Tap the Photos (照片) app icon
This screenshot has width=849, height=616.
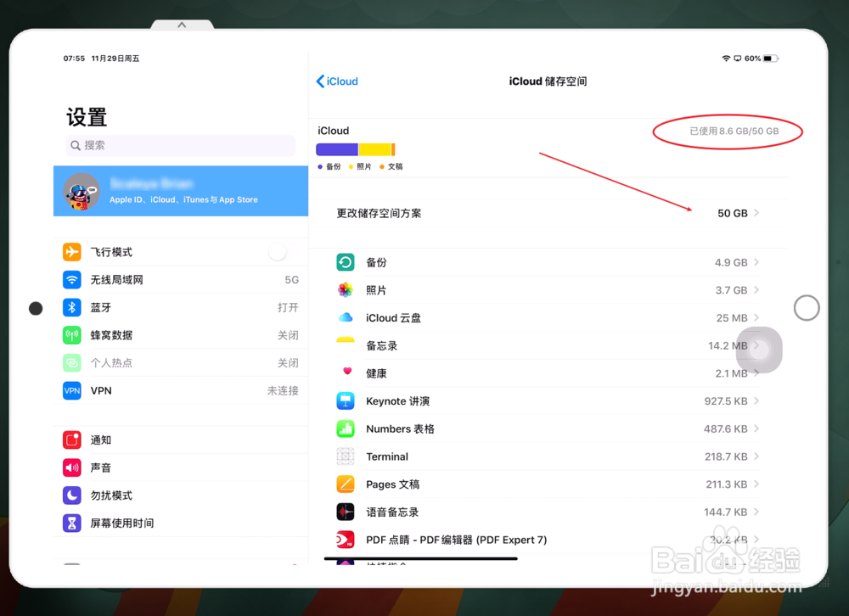[346, 290]
